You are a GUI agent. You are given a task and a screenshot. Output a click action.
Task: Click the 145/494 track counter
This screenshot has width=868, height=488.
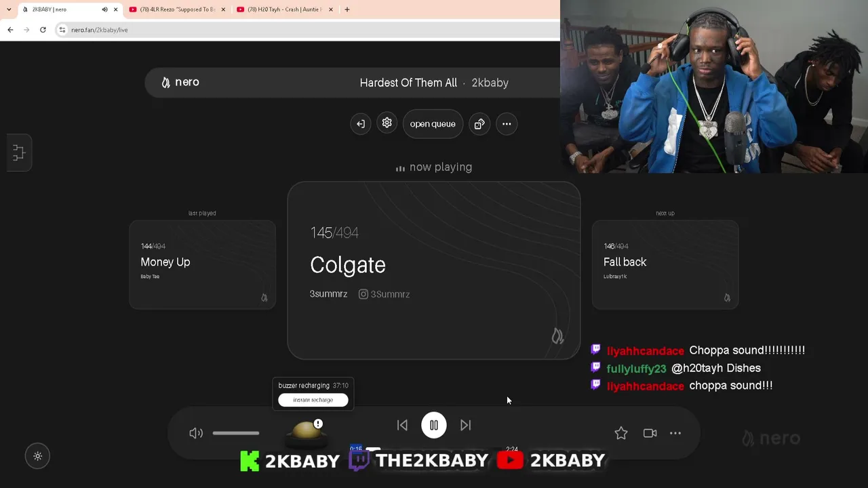tap(334, 232)
